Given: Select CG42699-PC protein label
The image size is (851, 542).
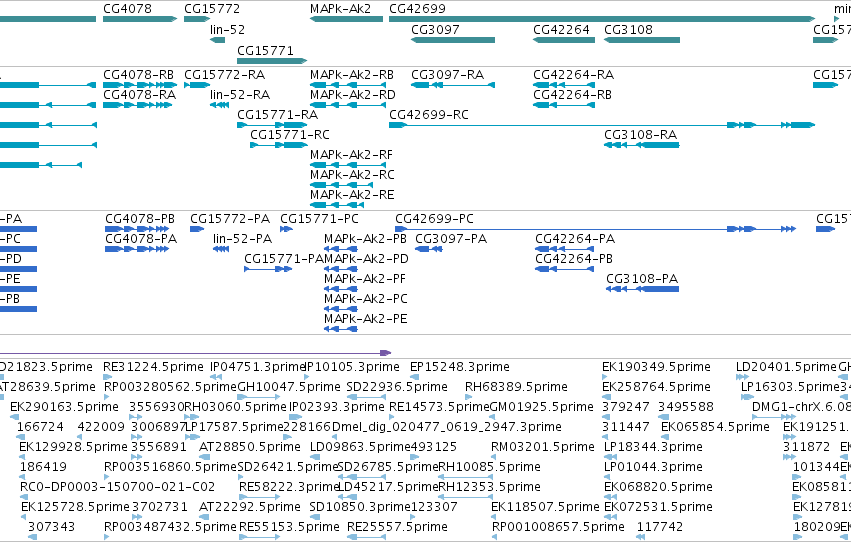Looking at the screenshot, I should [x=434, y=219].
